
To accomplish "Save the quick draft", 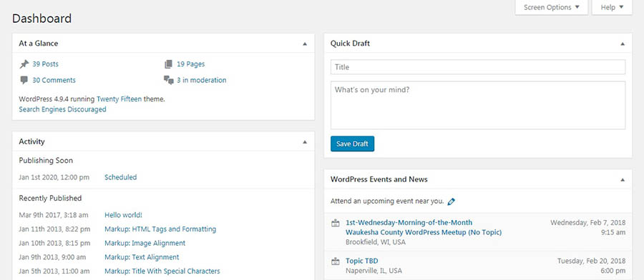I will [x=352, y=144].
